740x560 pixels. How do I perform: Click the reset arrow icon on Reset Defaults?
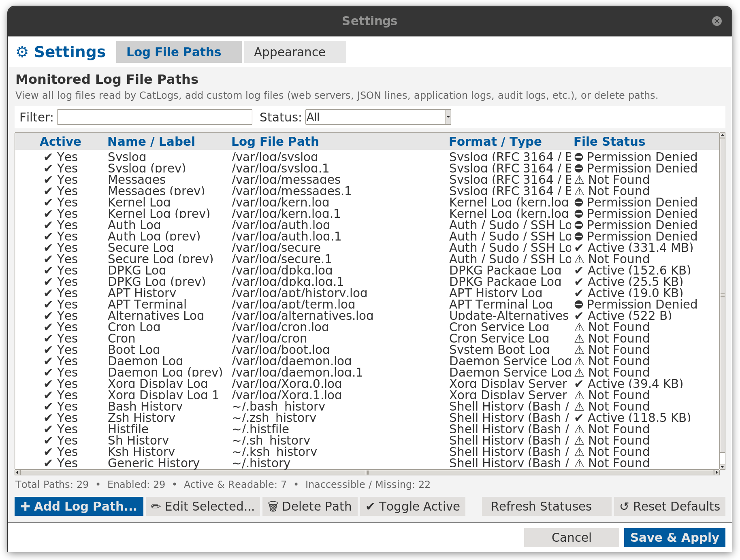coord(624,507)
